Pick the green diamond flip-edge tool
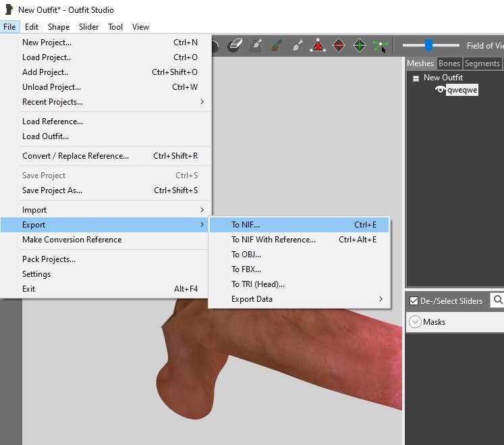 [360, 46]
